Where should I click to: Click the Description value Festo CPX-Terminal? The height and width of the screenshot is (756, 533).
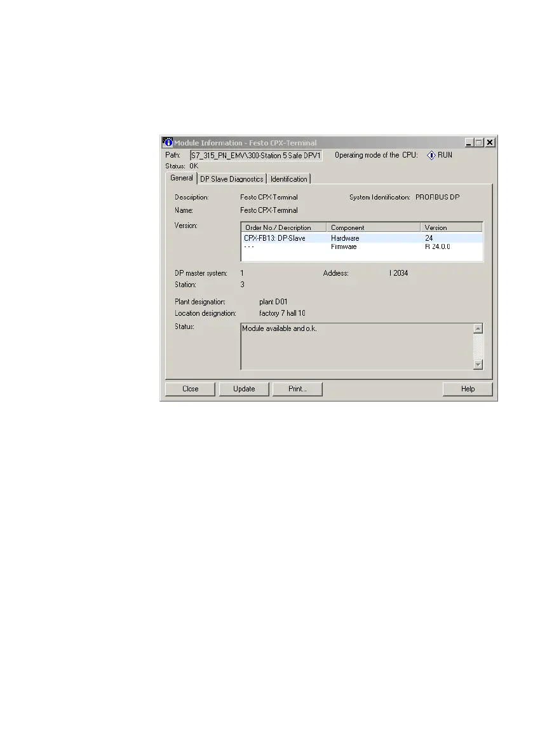click(269, 197)
